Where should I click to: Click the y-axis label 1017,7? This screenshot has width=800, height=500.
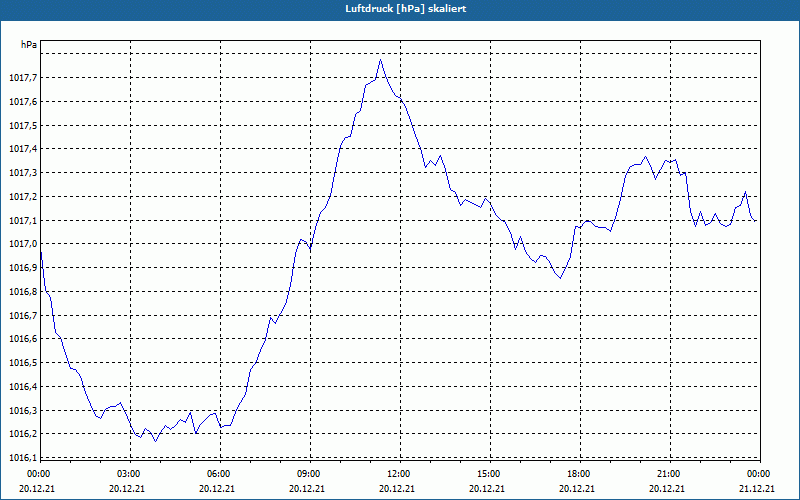pyautogui.click(x=23, y=78)
